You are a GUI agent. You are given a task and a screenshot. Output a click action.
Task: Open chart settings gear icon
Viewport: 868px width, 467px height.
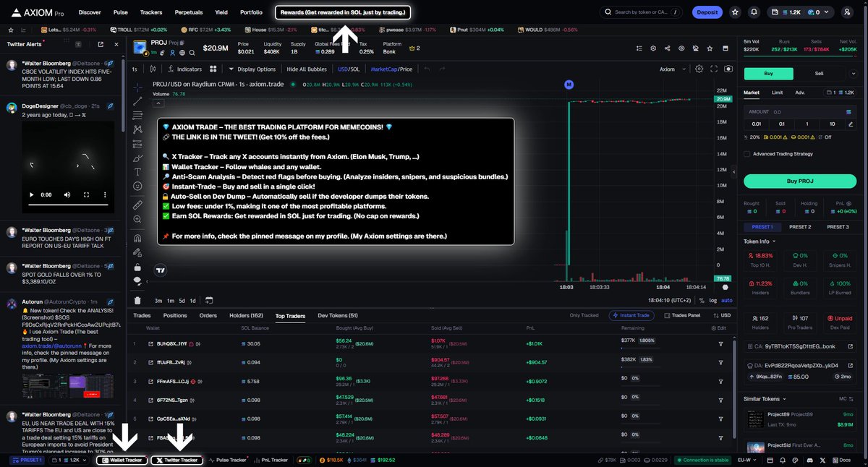[x=699, y=69]
